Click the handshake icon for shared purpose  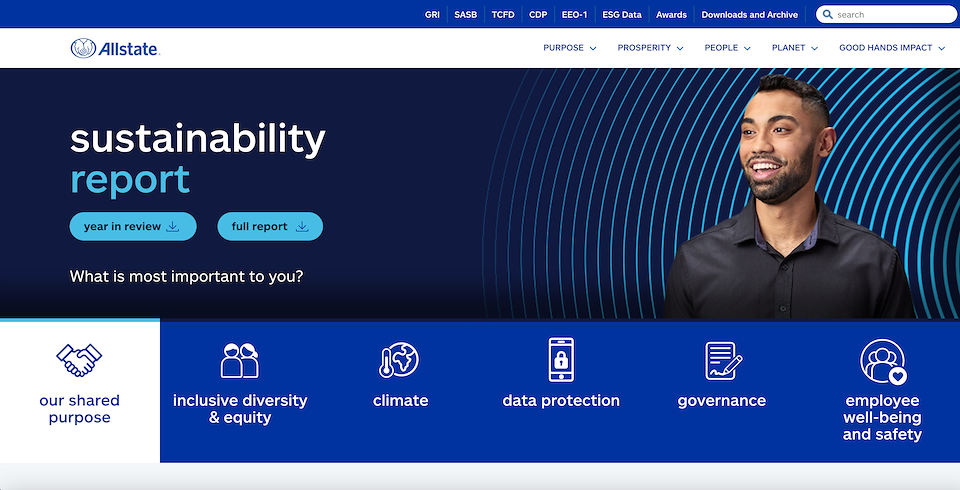click(x=79, y=360)
